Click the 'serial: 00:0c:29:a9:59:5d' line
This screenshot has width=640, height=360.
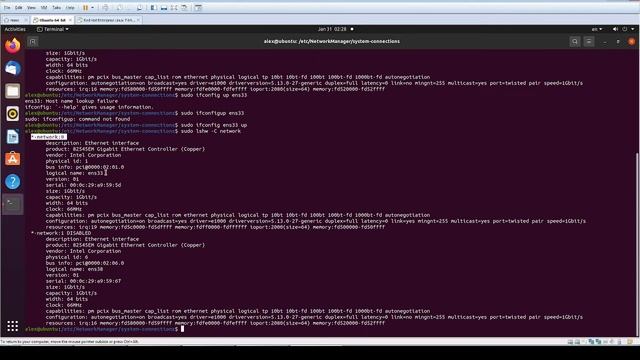click(83, 185)
